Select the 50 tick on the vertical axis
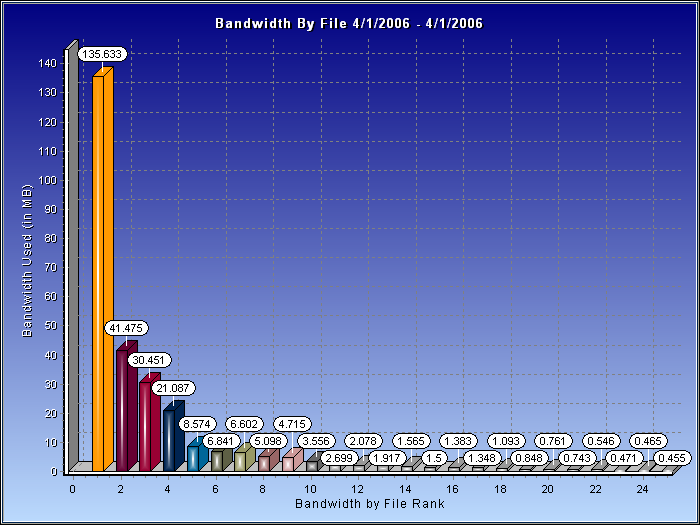700x525 pixels. point(50,326)
